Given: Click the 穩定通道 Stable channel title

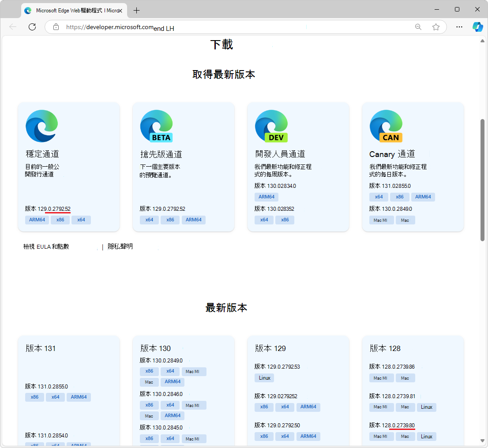Looking at the screenshot, I should 42,154.
